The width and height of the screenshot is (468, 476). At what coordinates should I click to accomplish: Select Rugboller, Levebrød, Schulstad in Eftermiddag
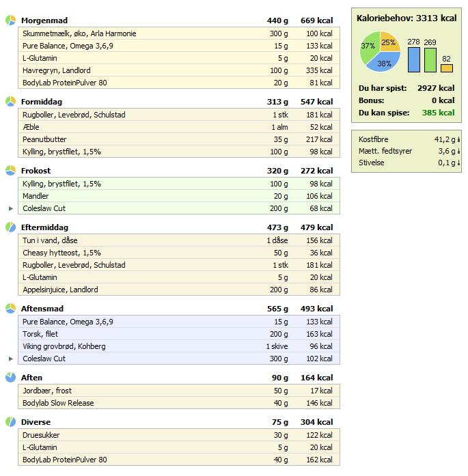click(x=179, y=265)
